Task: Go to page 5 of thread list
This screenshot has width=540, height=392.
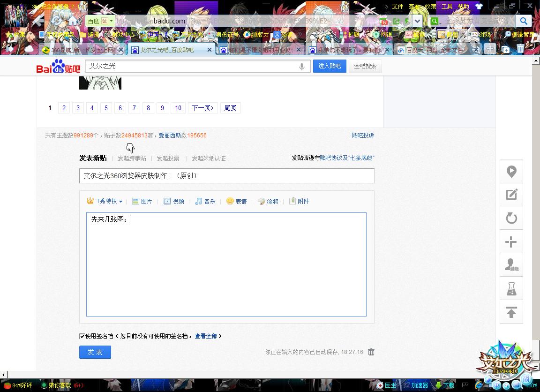Action: click(106, 108)
